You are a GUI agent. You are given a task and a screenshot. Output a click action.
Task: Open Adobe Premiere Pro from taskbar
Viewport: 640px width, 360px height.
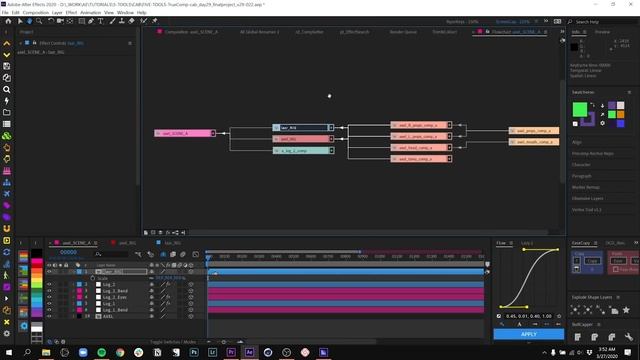click(x=231, y=352)
